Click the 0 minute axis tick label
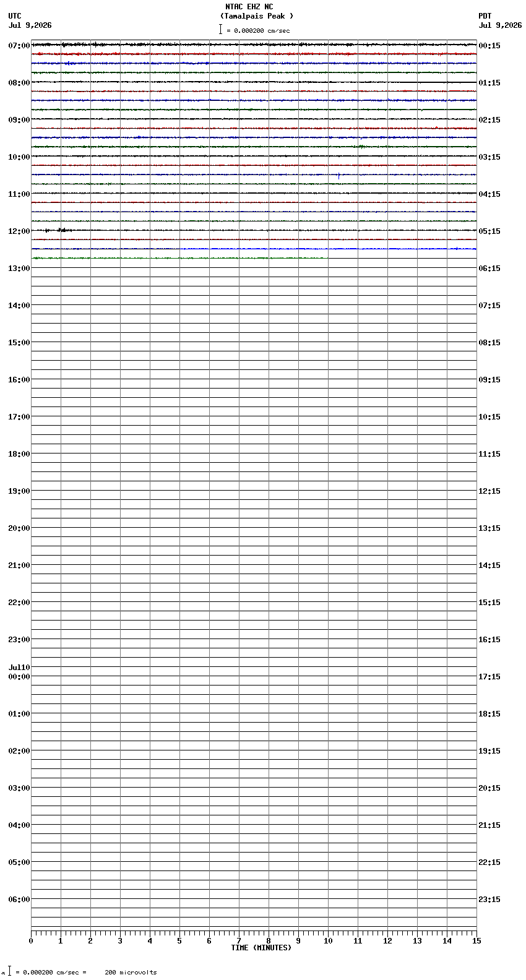 [31, 941]
